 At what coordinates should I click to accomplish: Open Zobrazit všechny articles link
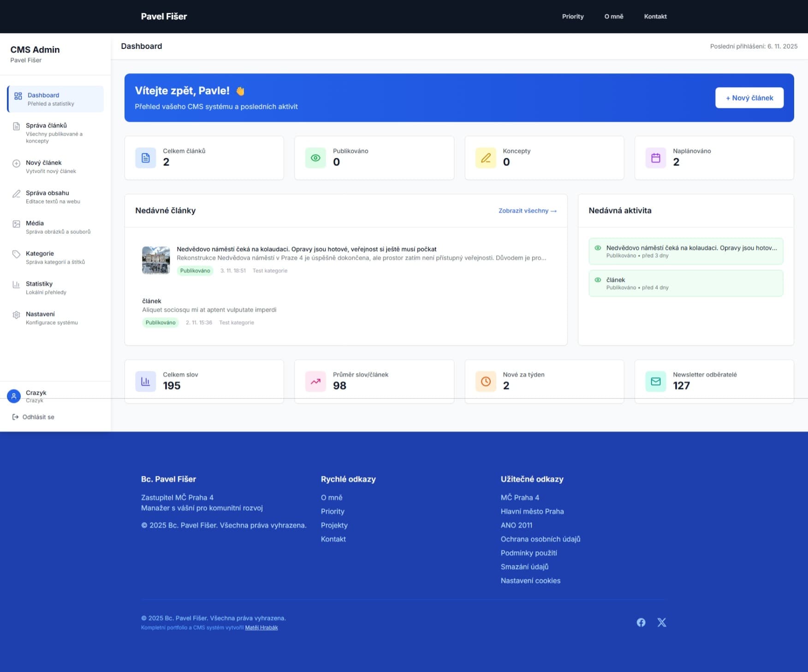[x=527, y=211]
